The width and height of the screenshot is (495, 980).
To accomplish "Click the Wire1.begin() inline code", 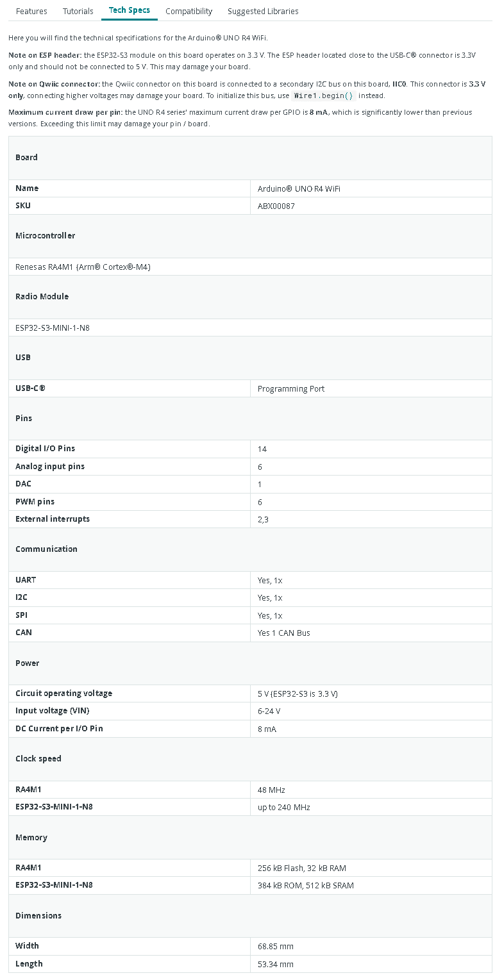I will (x=323, y=96).
